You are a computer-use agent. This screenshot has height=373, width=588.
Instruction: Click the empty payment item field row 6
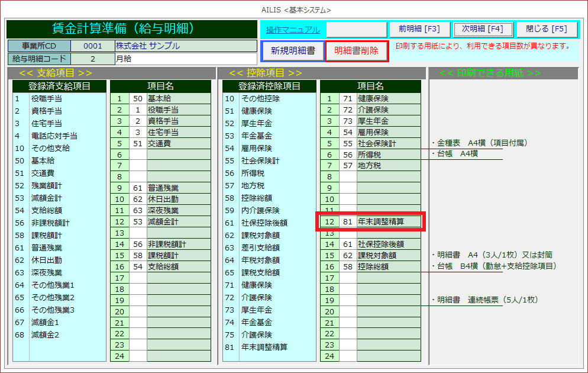[178, 155]
